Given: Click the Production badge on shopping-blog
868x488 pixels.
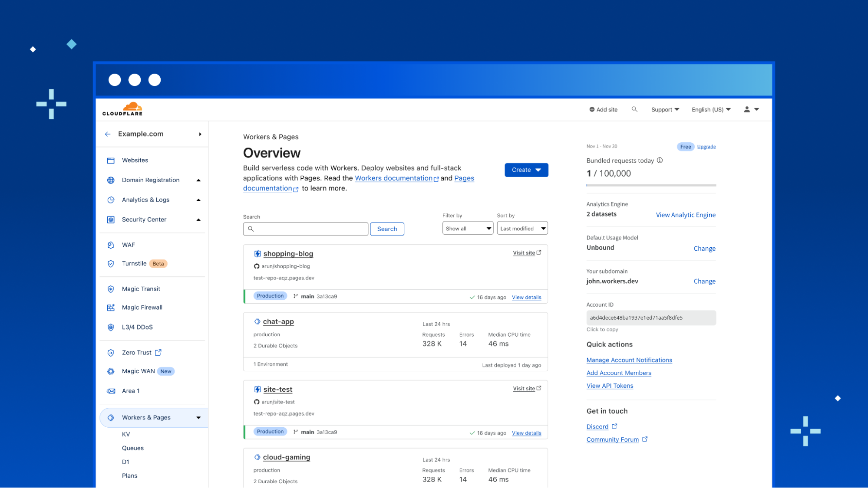Looking at the screenshot, I should [270, 296].
